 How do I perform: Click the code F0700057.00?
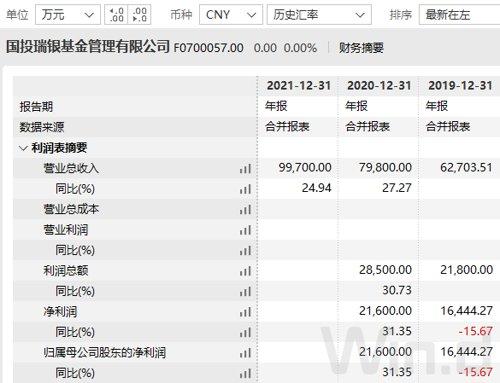tap(208, 48)
